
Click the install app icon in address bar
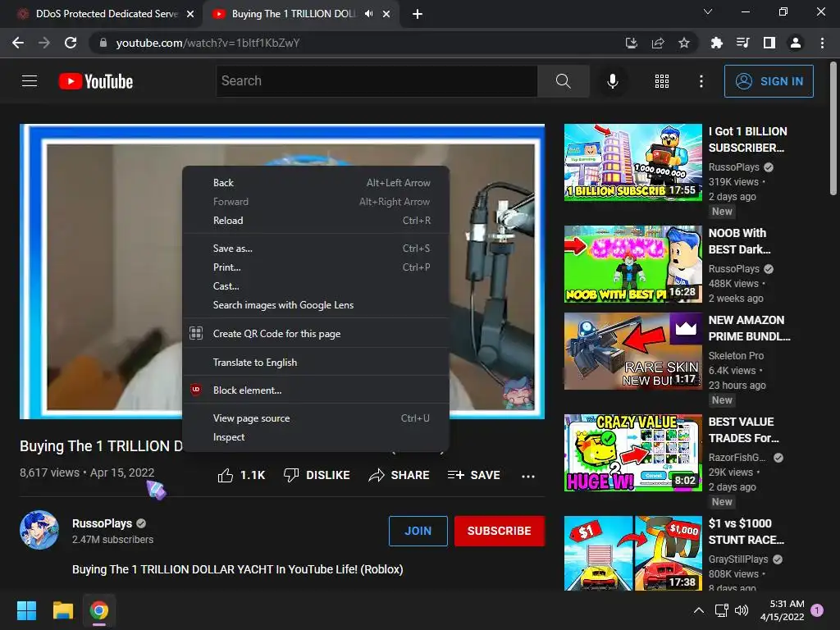click(632, 43)
